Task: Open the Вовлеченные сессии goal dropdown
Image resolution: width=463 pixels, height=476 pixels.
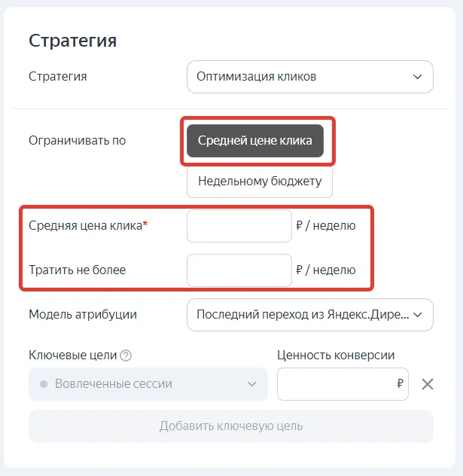Action: [x=148, y=384]
